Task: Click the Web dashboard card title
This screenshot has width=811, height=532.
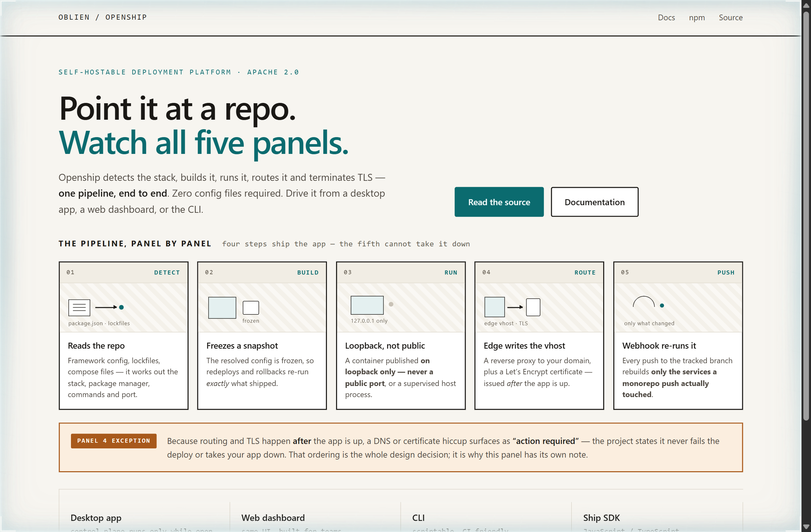Action: click(x=273, y=517)
